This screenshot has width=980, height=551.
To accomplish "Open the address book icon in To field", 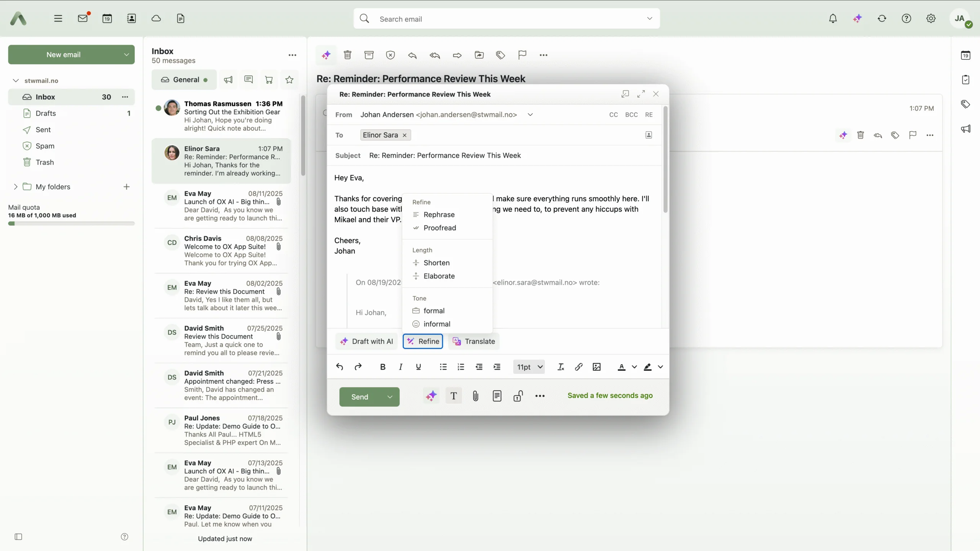I will [x=648, y=135].
